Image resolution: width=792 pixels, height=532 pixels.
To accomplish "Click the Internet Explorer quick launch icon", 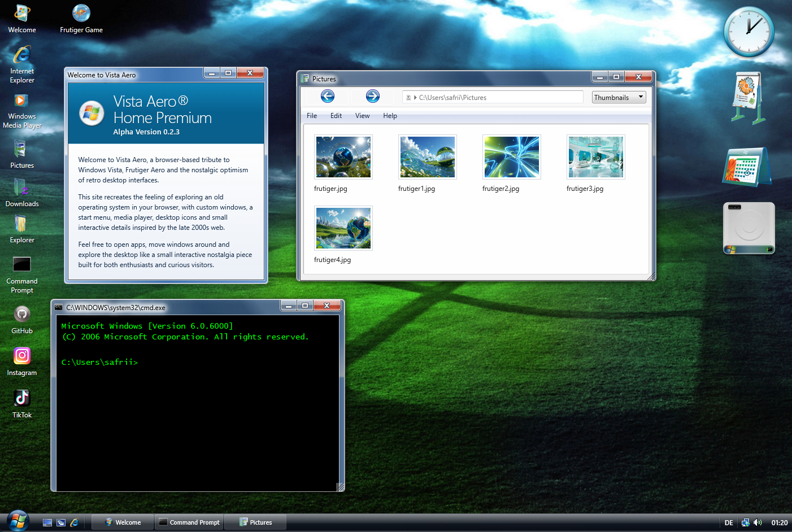I will click(x=74, y=523).
